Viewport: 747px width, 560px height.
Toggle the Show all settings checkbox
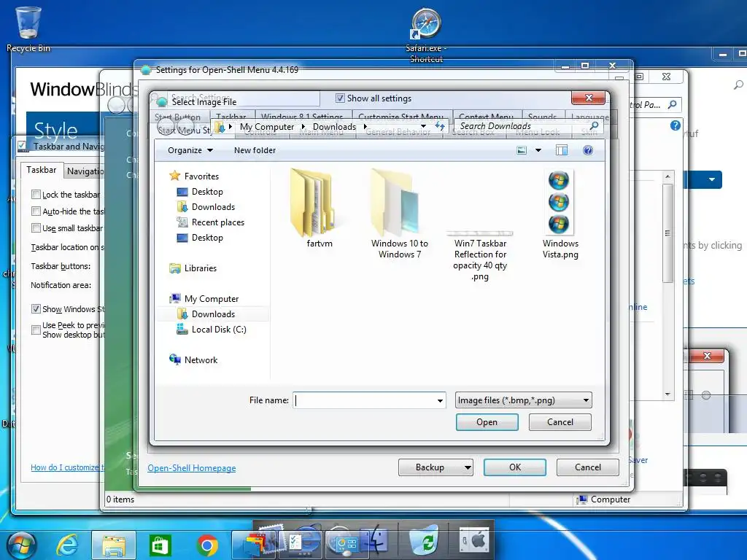[x=340, y=98]
